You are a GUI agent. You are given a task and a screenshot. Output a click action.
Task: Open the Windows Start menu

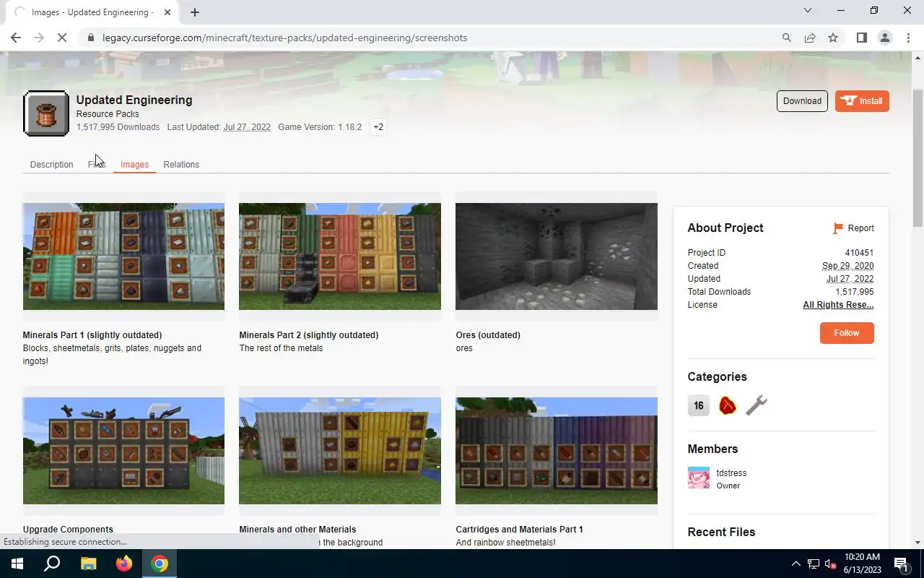click(x=17, y=564)
